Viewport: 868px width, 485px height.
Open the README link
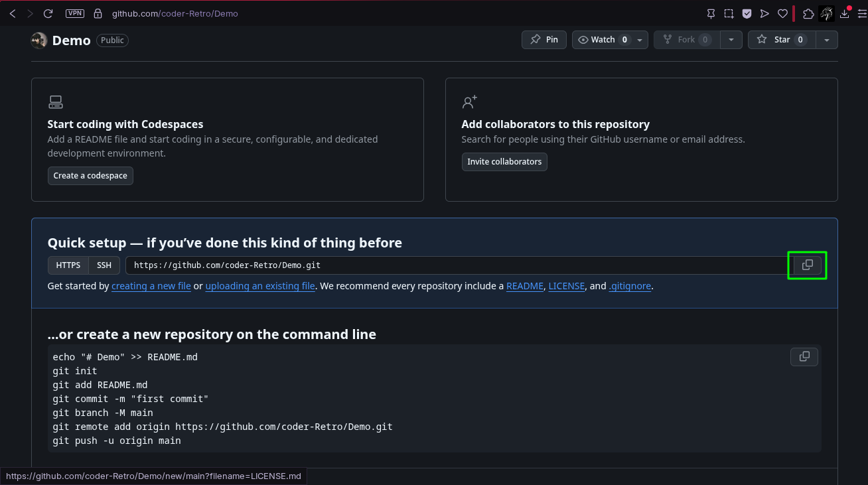(524, 286)
